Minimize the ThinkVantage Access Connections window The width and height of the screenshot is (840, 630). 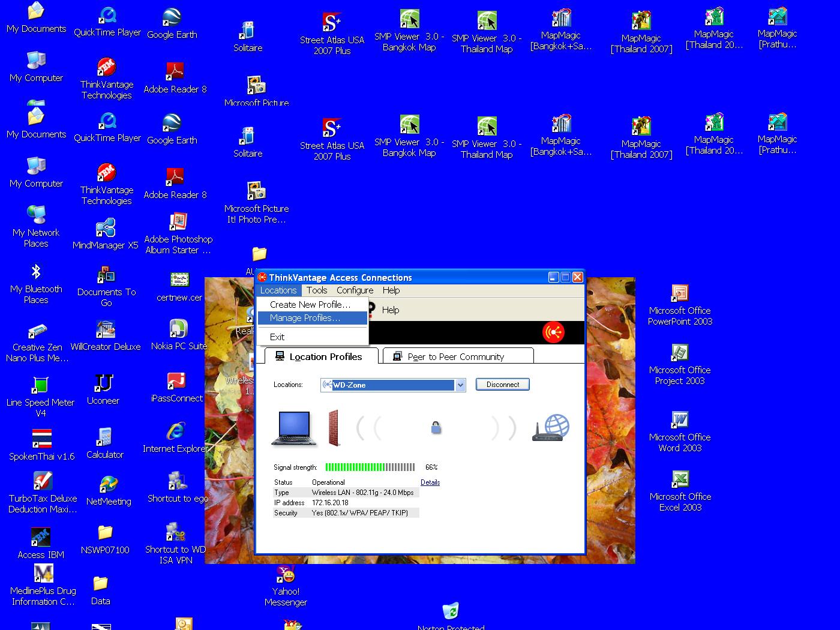point(553,277)
